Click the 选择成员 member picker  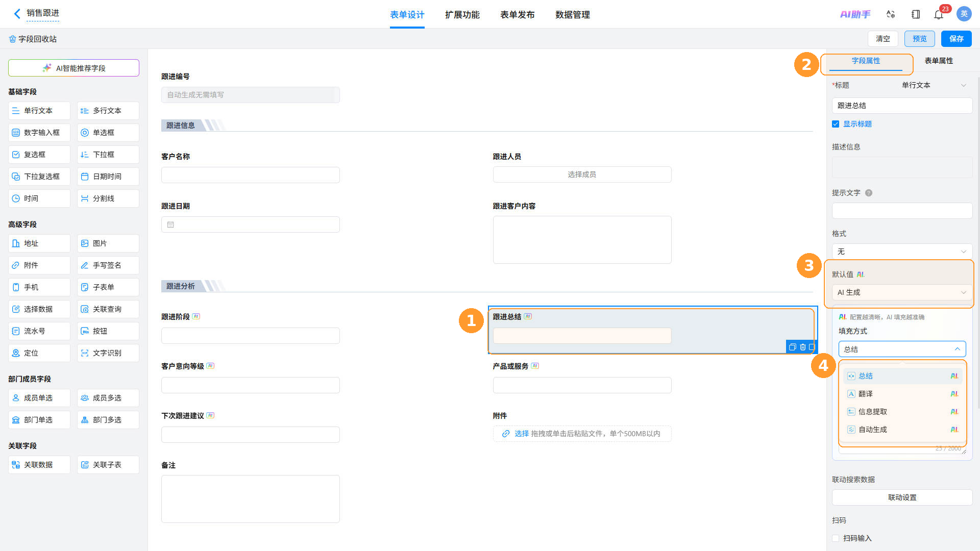[x=582, y=174]
